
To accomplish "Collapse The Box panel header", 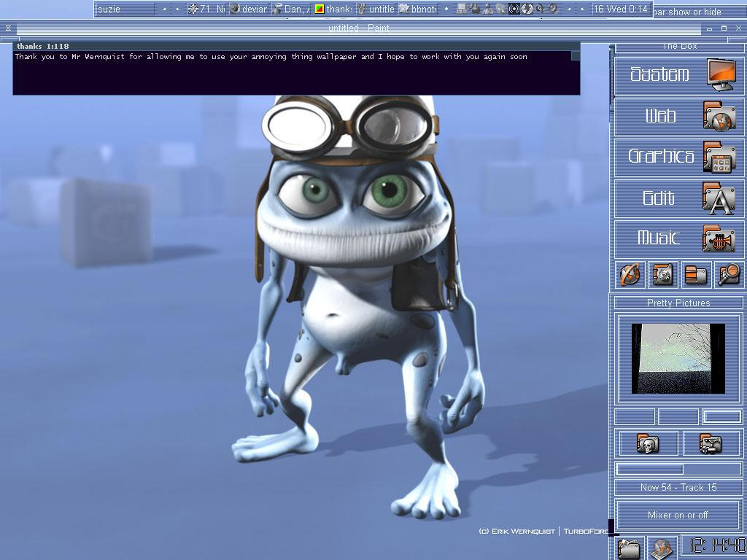I will (x=677, y=45).
